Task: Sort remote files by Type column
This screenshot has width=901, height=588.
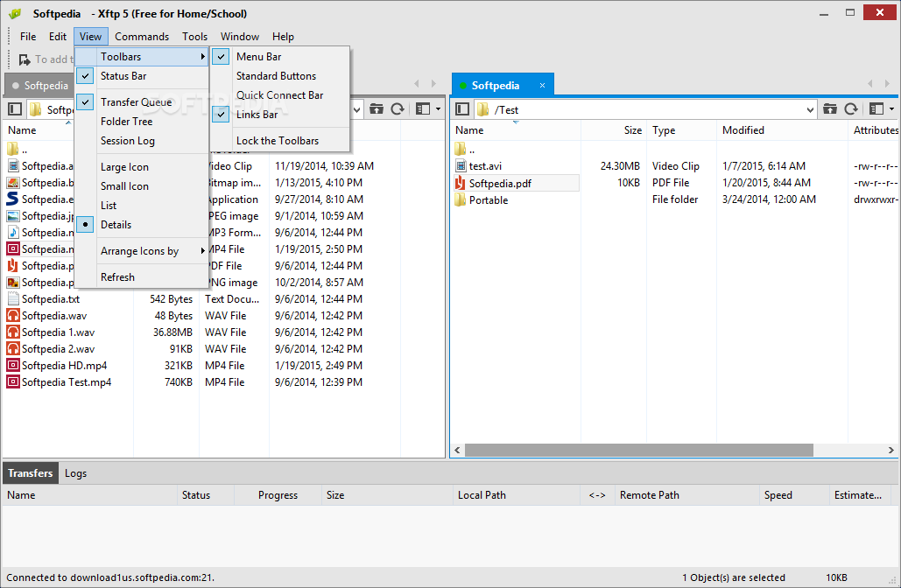Action: click(682, 130)
